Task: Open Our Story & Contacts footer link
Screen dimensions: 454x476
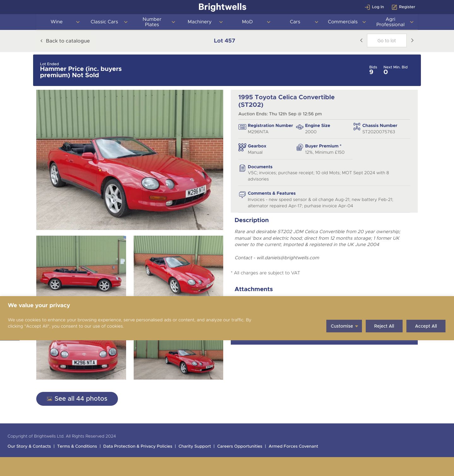Action: pos(29,446)
